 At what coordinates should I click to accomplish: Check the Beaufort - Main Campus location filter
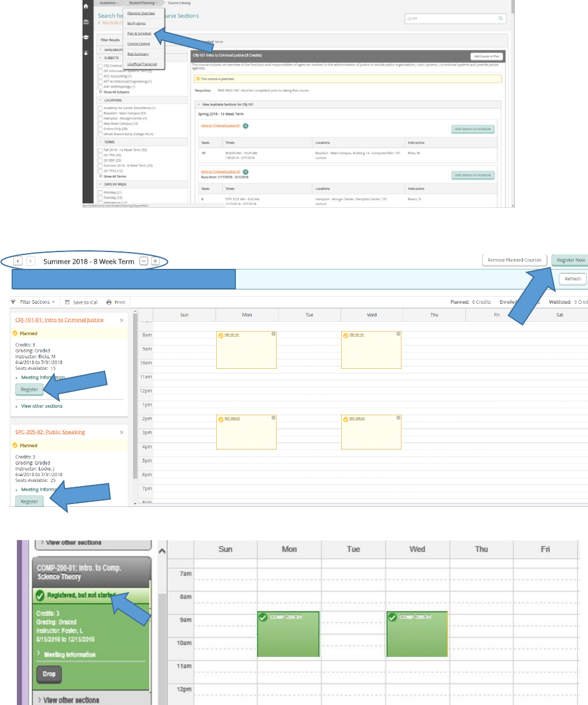[100, 113]
